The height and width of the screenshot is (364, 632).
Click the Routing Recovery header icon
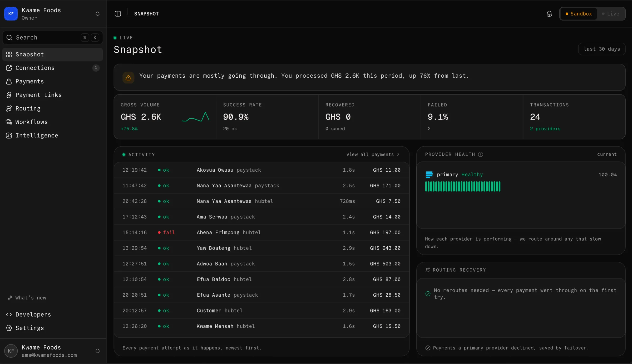(428, 270)
